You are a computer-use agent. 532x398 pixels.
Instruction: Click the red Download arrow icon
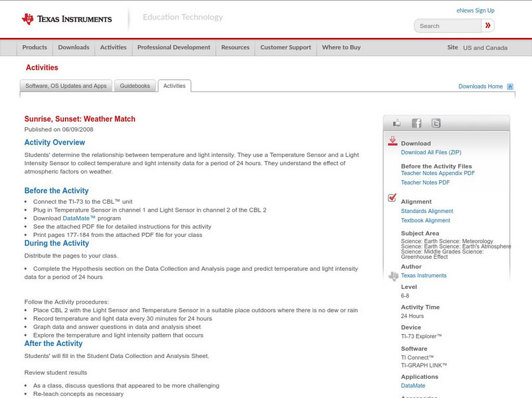coord(392,140)
